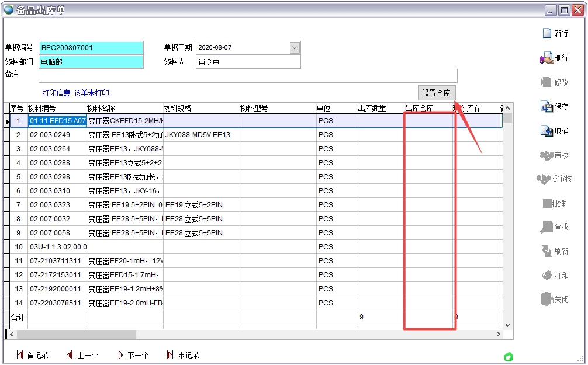The image size is (588, 365).
Task: Go to next record with 下一个
Action: click(x=120, y=355)
